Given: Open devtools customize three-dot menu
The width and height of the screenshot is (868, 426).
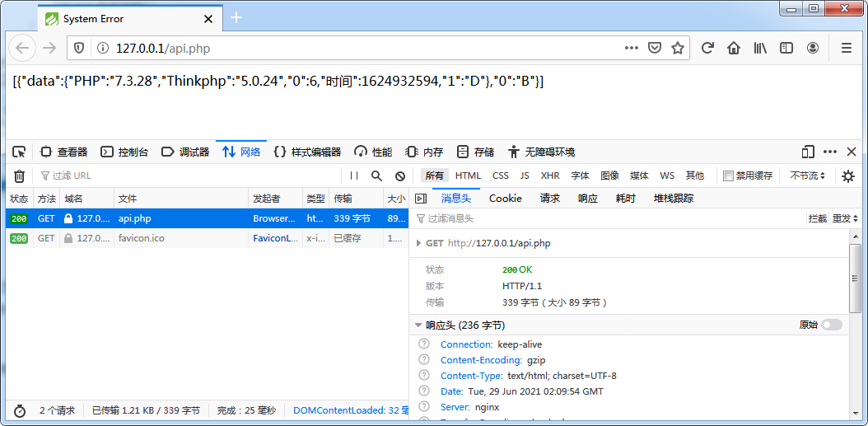Looking at the screenshot, I should tap(830, 152).
